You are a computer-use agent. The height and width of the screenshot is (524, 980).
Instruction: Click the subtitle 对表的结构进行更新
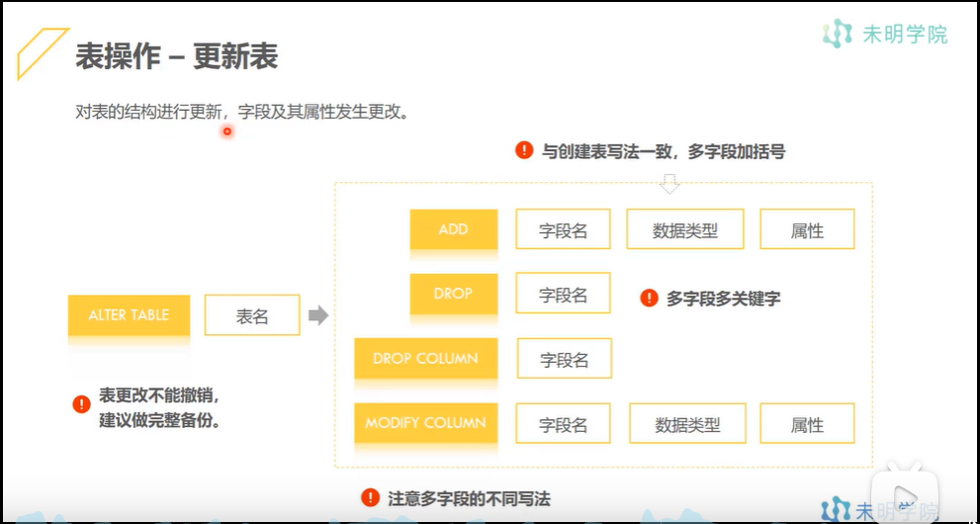(x=146, y=113)
